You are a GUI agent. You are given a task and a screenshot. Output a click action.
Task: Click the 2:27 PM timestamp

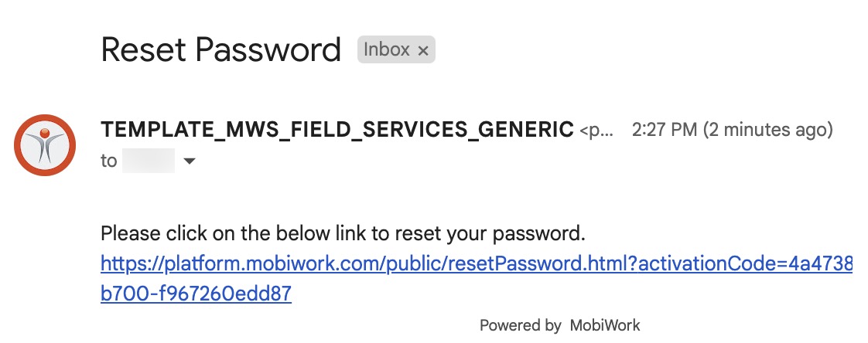(x=665, y=130)
